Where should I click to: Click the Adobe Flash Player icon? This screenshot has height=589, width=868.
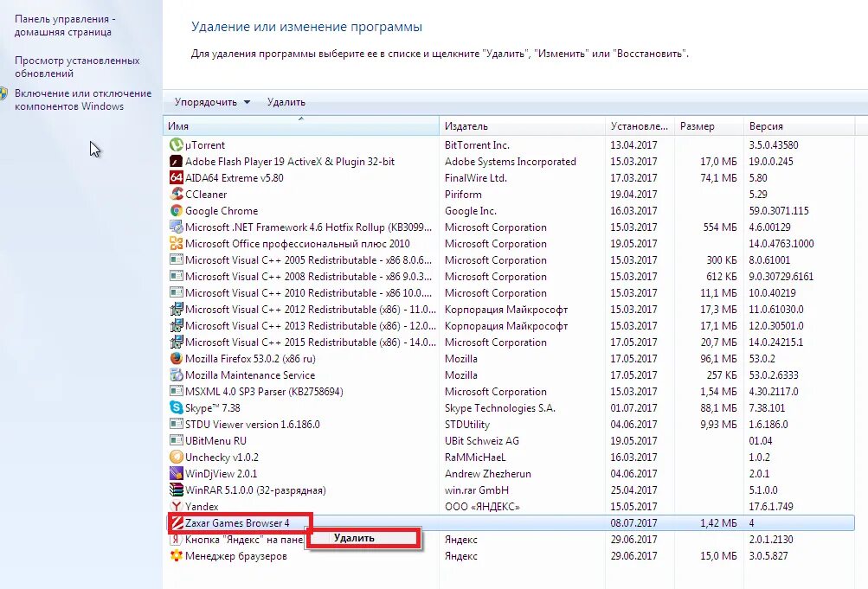tap(176, 162)
